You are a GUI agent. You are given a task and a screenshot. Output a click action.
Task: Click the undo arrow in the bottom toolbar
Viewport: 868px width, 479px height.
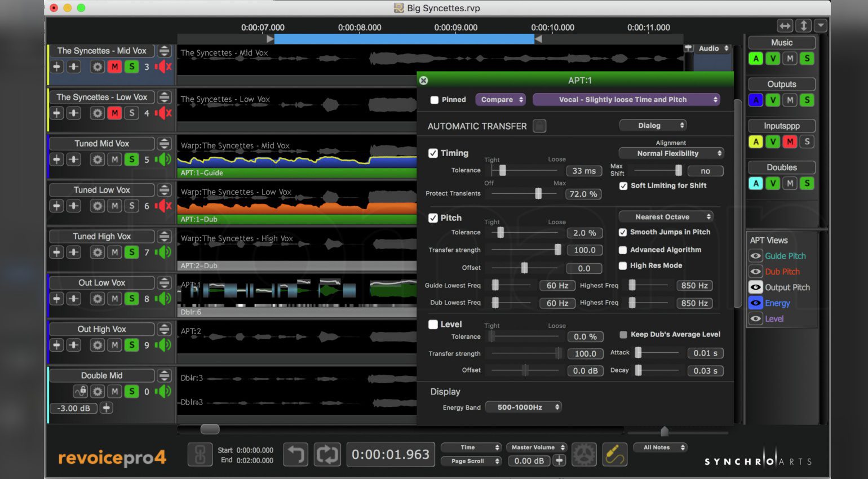[295, 454]
